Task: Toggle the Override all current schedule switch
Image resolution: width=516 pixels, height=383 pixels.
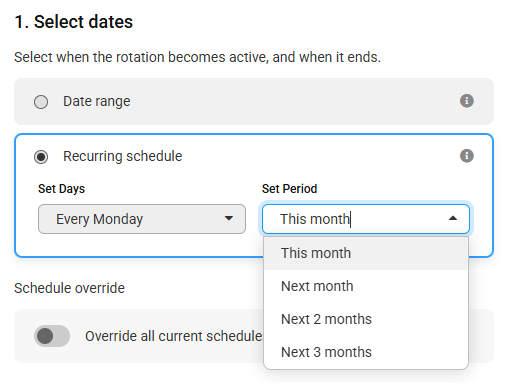Action: [x=52, y=336]
